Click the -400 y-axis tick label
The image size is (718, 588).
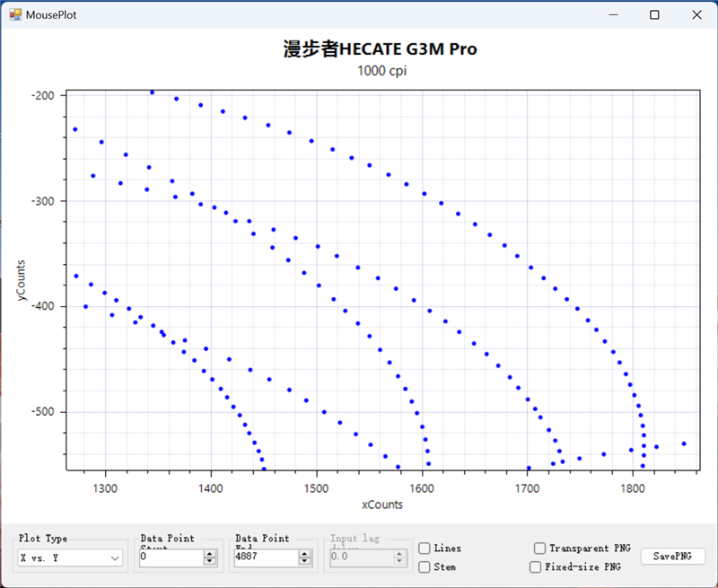pyautogui.click(x=42, y=306)
